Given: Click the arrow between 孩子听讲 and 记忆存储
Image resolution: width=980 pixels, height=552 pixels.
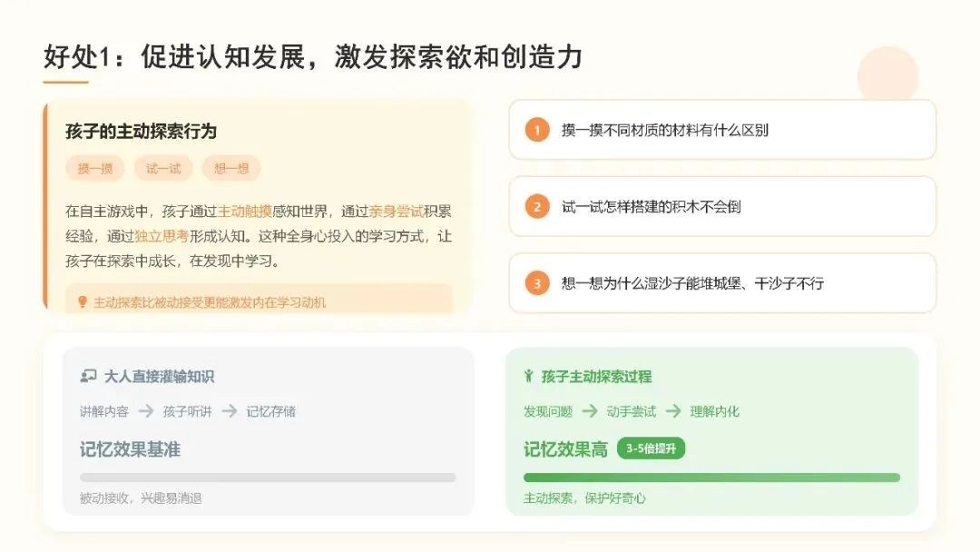Looking at the screenshot, I should pos(230,411).
